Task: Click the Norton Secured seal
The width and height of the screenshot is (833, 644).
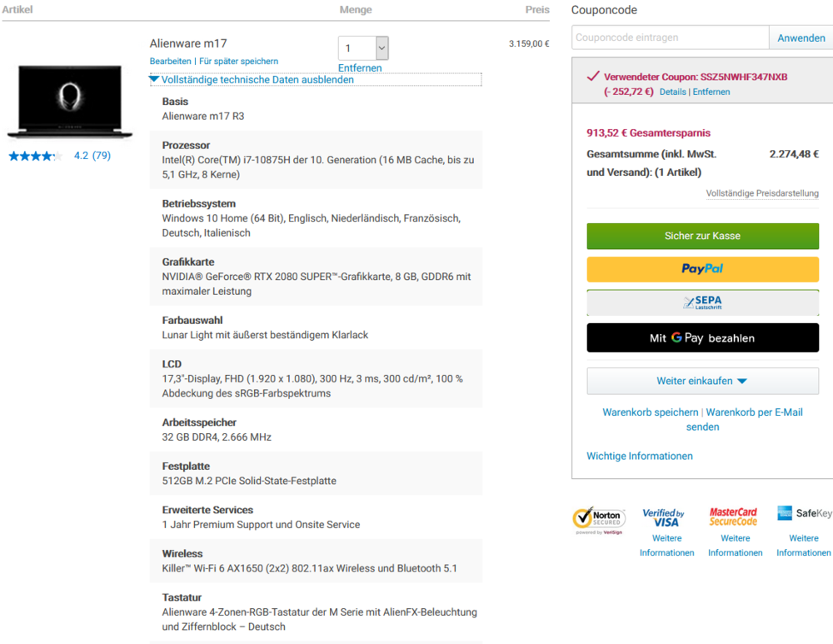Action: [599, 519]
